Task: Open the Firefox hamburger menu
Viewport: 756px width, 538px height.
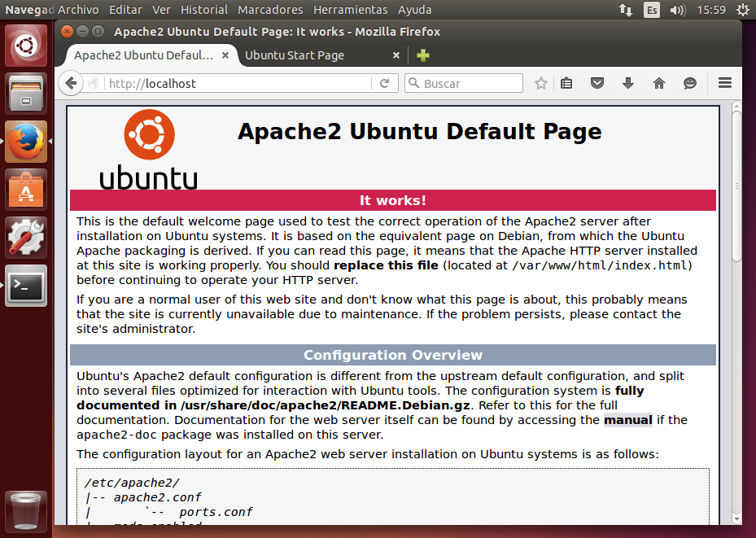Action: point(725,83)
